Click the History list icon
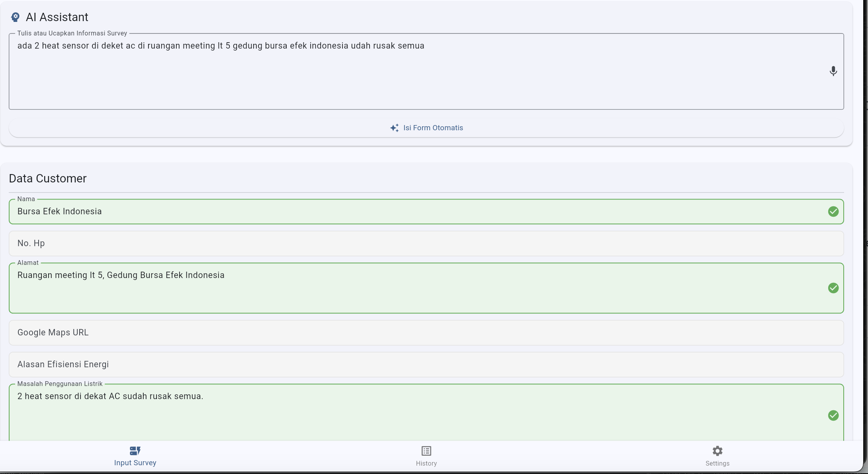Viewport: 868px width, 474px height. [426, 451]
